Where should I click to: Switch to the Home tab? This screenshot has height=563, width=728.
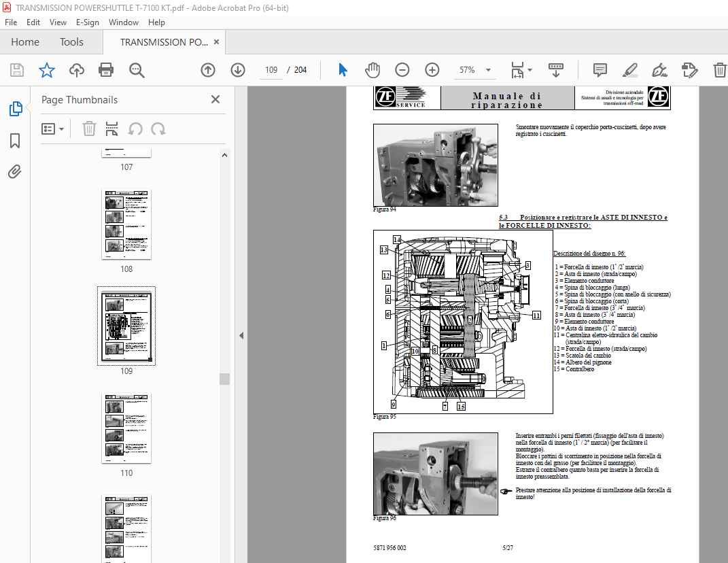25,41
